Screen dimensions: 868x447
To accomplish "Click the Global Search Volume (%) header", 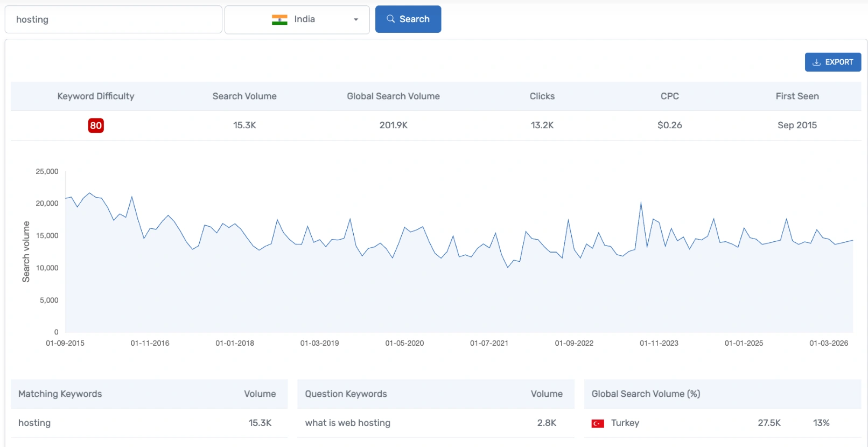I will (646, 394).
